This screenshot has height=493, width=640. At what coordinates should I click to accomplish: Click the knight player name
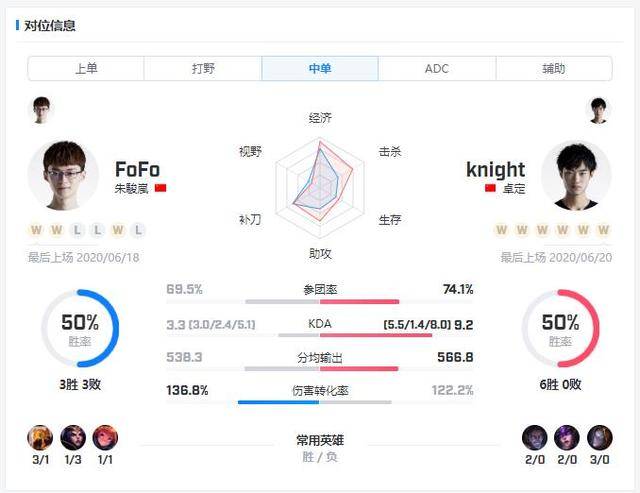coord(495,169)
